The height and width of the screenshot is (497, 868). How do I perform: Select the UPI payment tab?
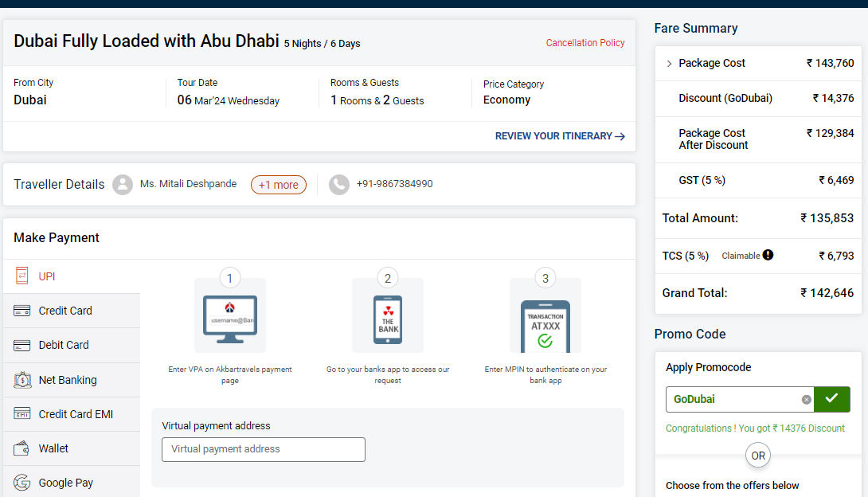coord(72,276)
